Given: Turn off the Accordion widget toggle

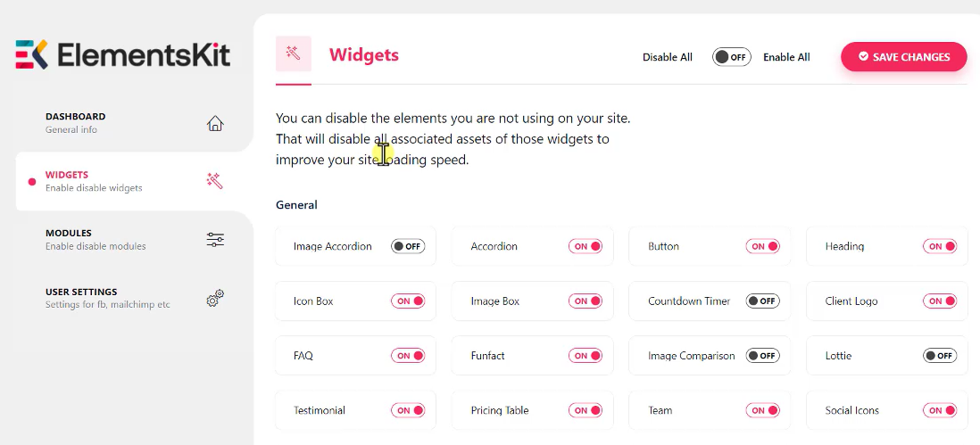Looking at the screenshot, I should [x=586, y=246].
